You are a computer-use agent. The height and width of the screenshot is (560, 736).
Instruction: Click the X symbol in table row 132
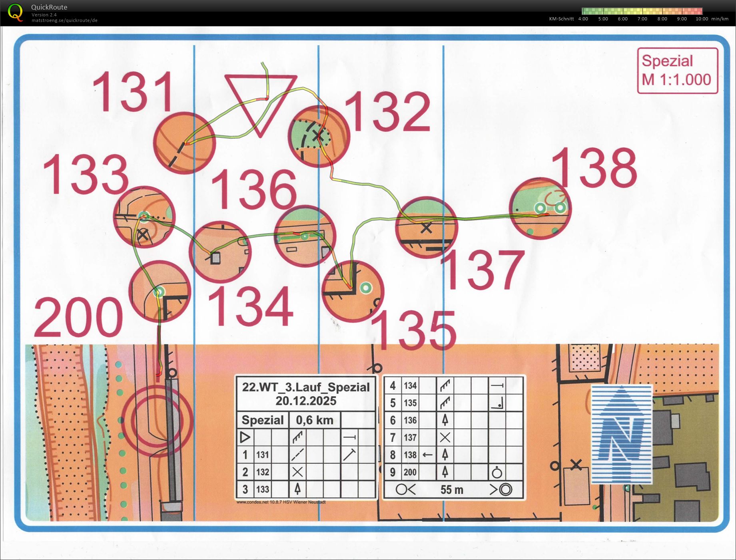pyautogui.click(x=297, y=472)
